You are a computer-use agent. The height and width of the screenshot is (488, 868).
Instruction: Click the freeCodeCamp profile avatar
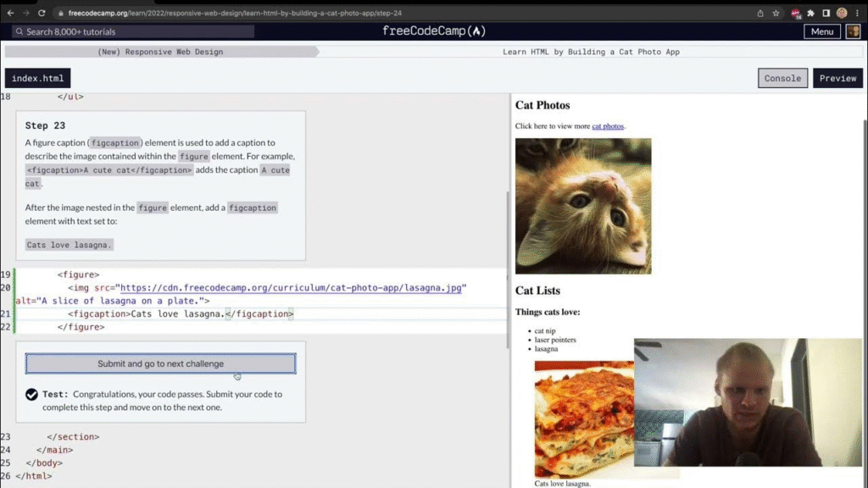(x=853, y=31)
